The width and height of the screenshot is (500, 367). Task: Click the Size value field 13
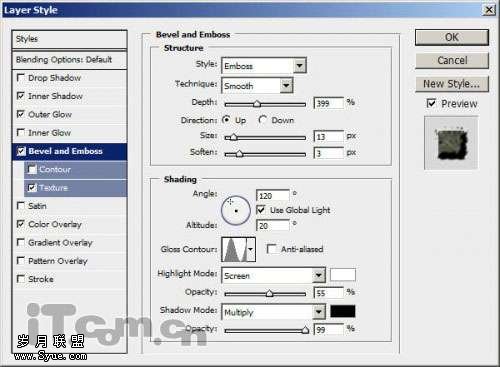[x=328, y=137]
